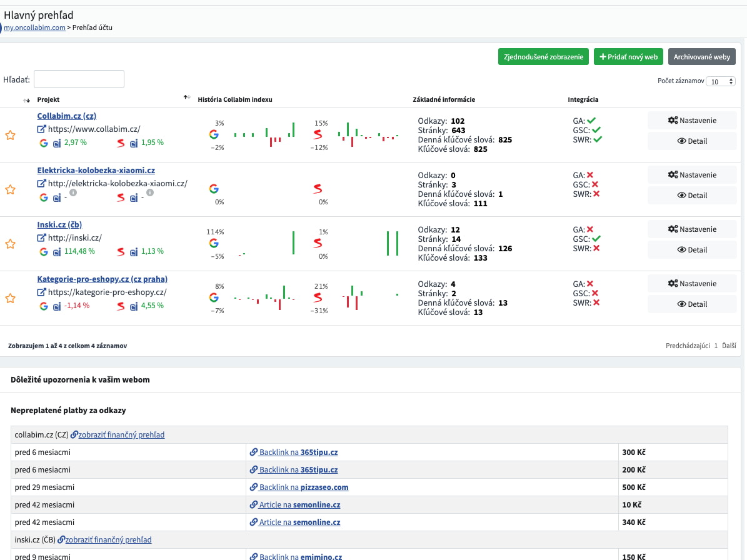The height and width of the screenshot is (560, 747).
Task: Go to Ďalší pagination page
Action: point(728,346)
